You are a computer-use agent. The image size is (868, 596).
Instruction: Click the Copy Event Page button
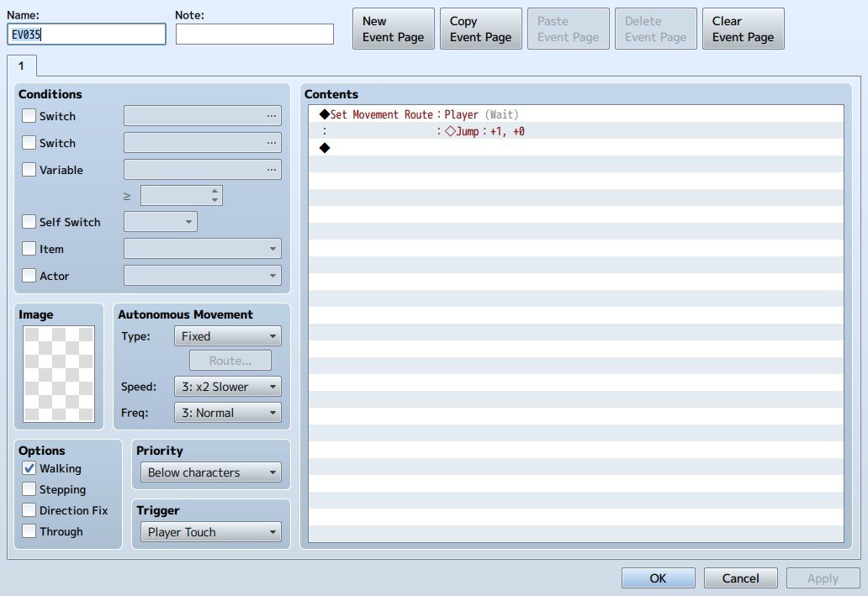click(x=481, y=29)
